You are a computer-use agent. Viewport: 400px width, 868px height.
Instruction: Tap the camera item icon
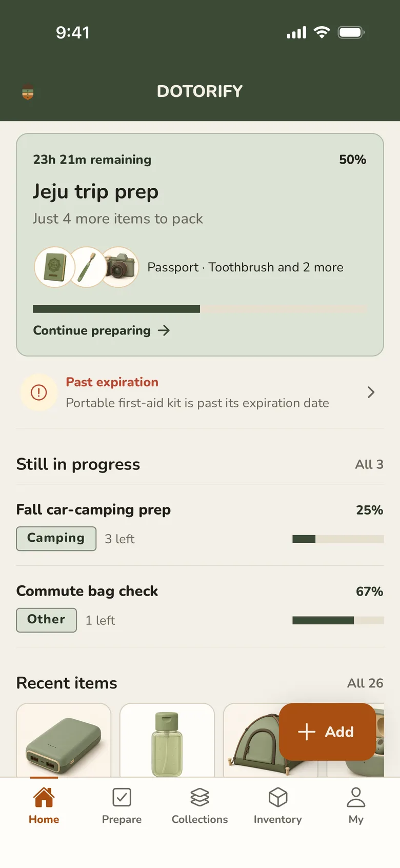(x=119, y=267)
